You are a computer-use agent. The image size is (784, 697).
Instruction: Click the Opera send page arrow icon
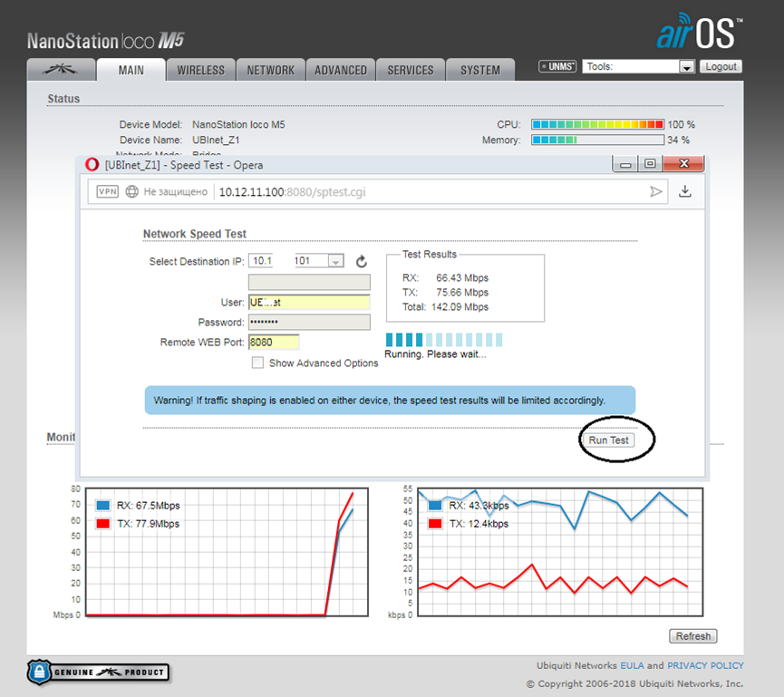(x=656, y=191)
